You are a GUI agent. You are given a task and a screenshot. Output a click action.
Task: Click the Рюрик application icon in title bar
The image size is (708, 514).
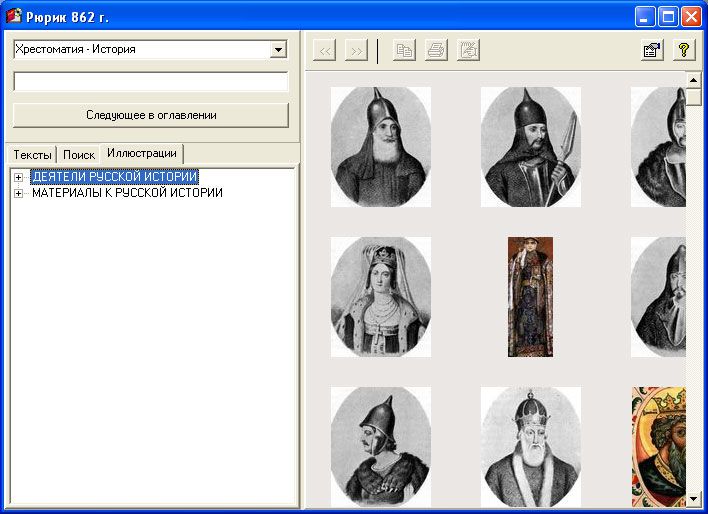[14, 15]
